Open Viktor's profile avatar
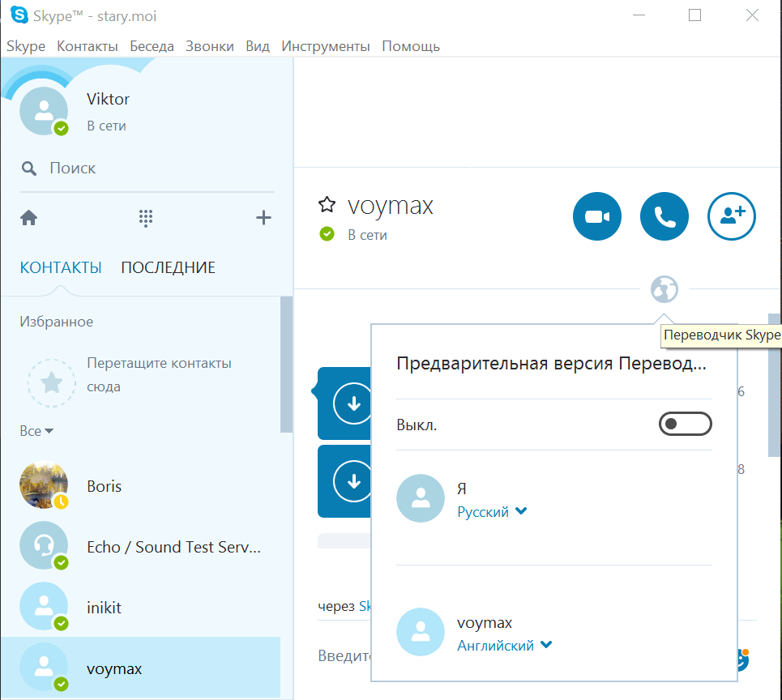The height and width of the screenshot is (700, 782). click(44, 111)
